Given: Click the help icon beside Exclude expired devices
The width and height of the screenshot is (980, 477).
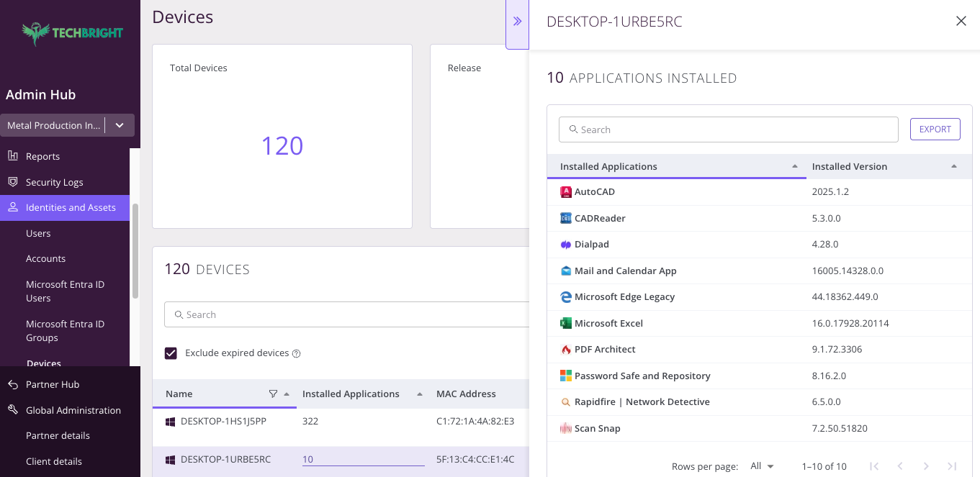Looking at the screenshot, I should 296,353.
